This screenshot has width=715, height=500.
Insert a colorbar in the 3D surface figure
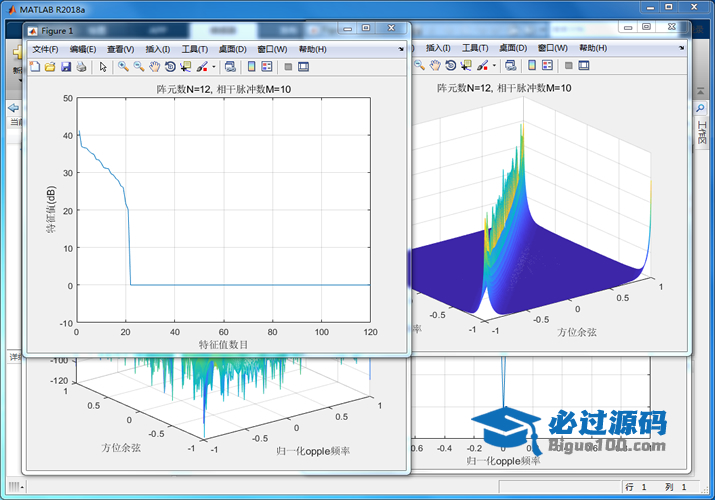(532, 65)
